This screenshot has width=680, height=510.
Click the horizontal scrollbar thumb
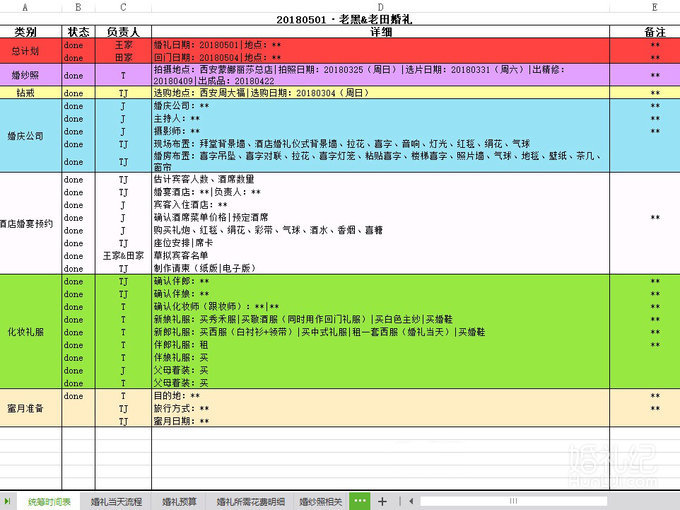pyautogui.click(x=513, y=501)
